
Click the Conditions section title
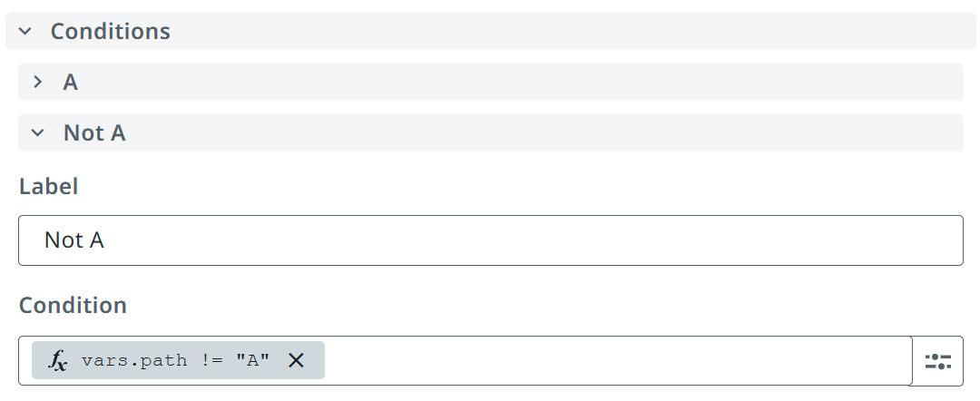tap(110, 31)
